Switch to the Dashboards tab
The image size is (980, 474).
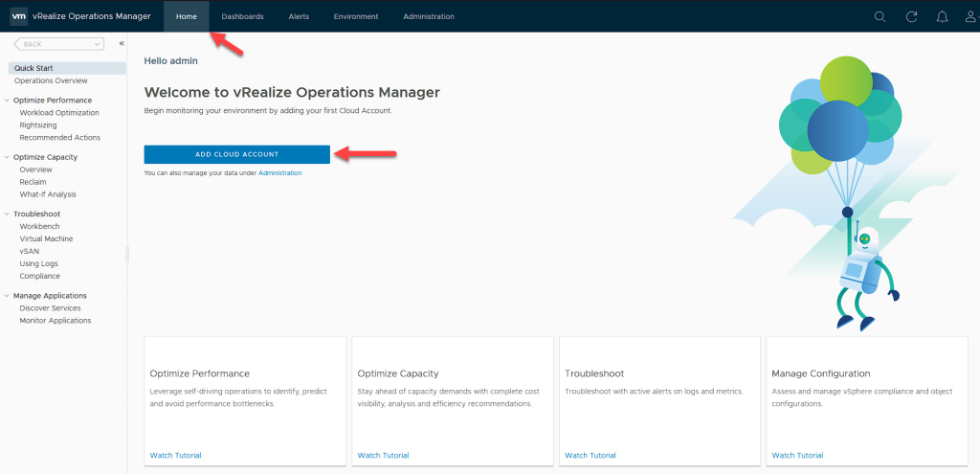click(242, 16)
